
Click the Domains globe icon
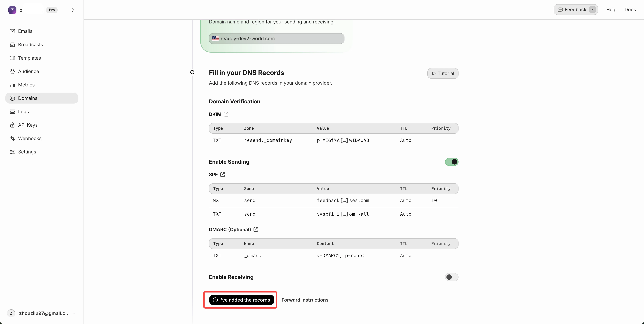[13, 98]
